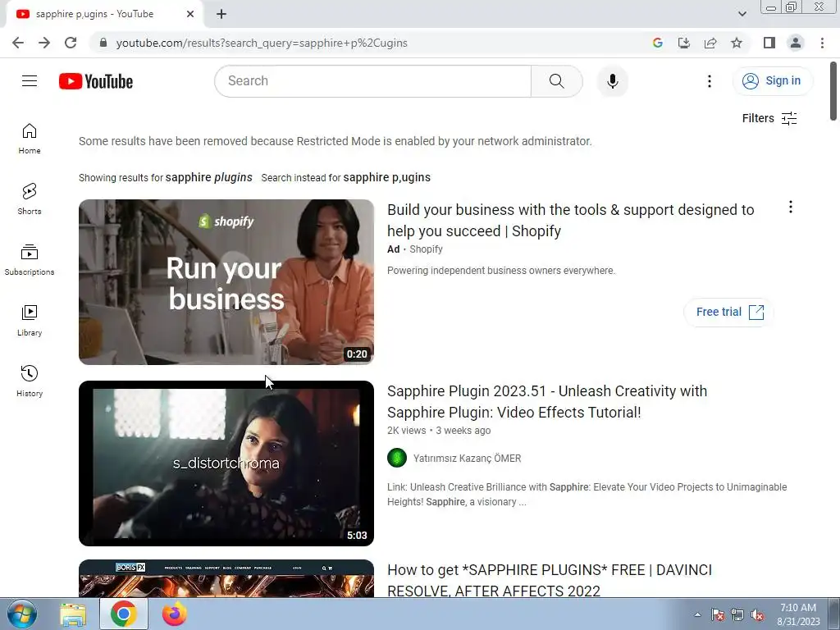This screenshot has height=630, width=840.
Task: Click the browser forward arrow
Action: pyautogui.click(x=44, y=43)
